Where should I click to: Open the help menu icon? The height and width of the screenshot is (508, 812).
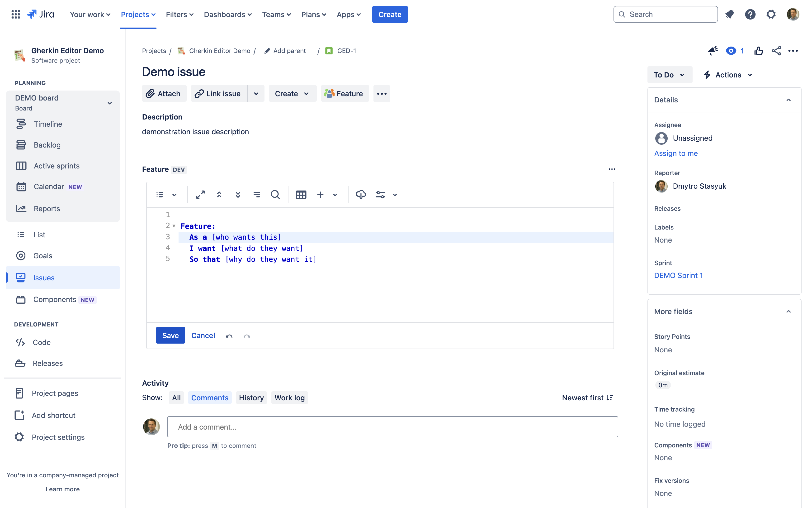click(750, 14)
